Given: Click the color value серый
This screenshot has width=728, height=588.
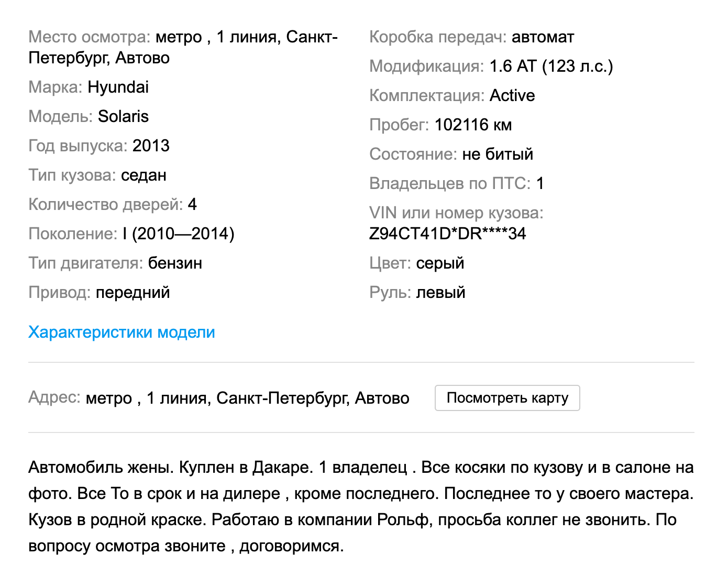Looking at the screenshot, I should point(440,263).
